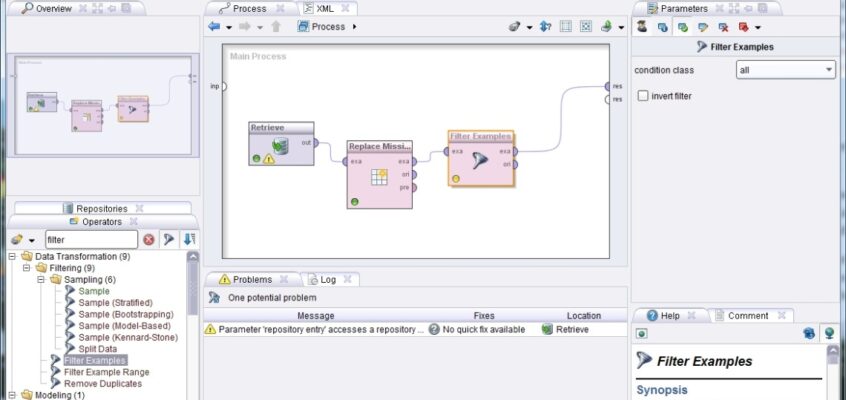Click the problems panel quick-fix icon

point(214,297)
